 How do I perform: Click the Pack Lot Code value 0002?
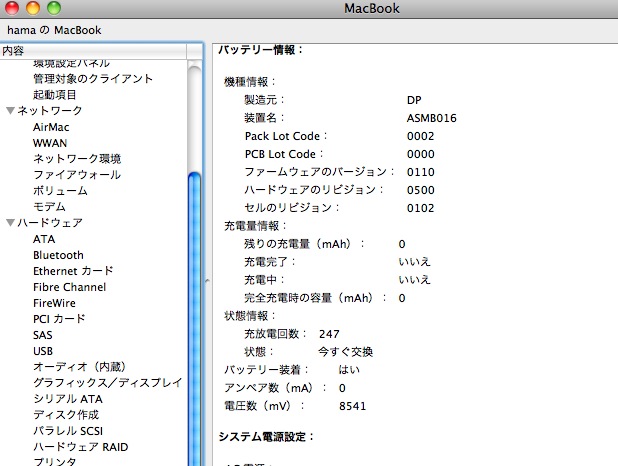[x=421, y=136]
